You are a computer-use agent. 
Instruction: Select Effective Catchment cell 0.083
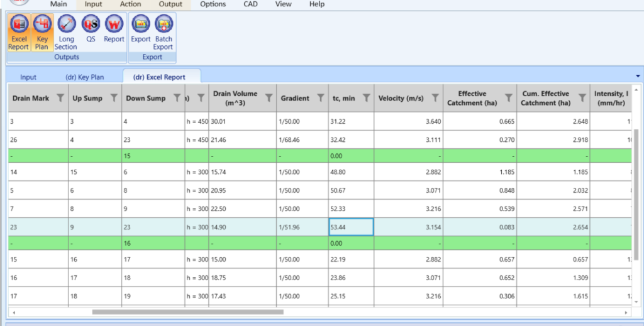tap(480, 227)
